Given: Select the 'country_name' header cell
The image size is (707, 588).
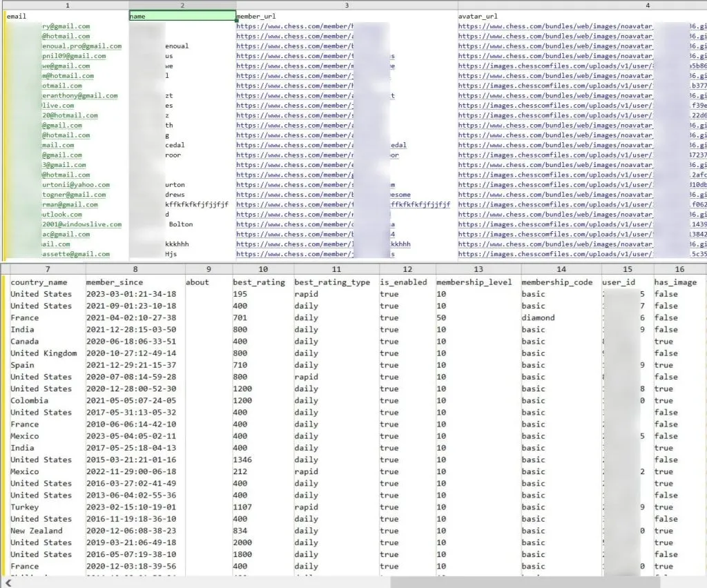Looking at the screenshot, I should (39, 282).
